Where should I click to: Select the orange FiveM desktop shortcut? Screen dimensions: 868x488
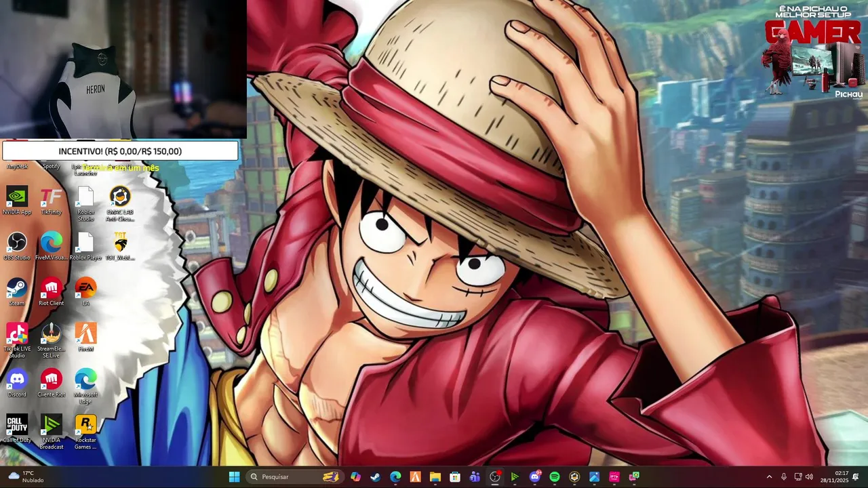85,337
